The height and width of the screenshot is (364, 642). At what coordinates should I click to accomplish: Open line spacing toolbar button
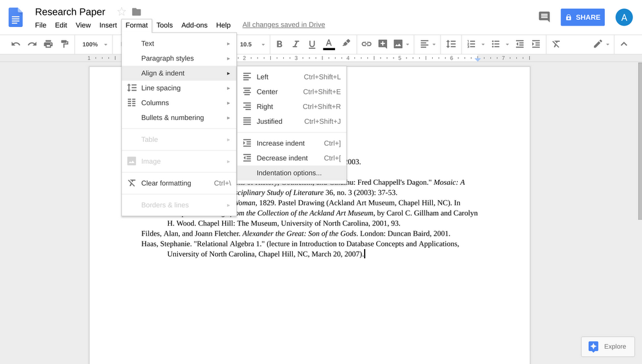pyautogui.click(x=451, y=44)
